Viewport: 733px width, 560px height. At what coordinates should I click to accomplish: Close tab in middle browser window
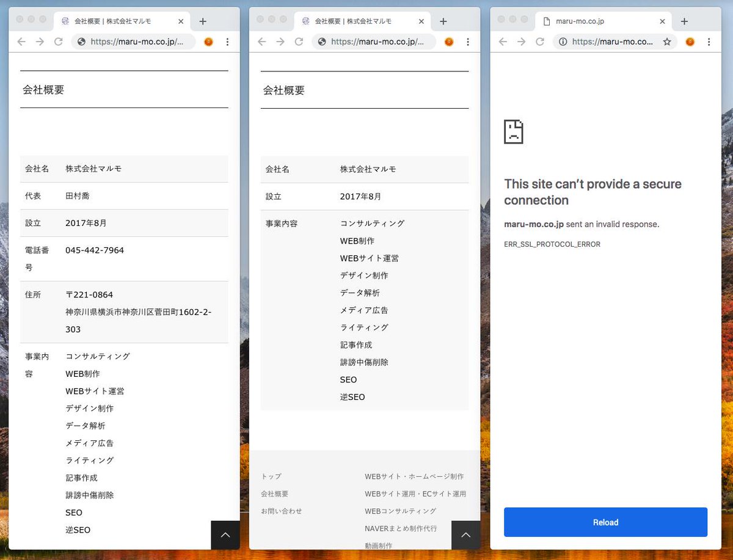[421, 21]
